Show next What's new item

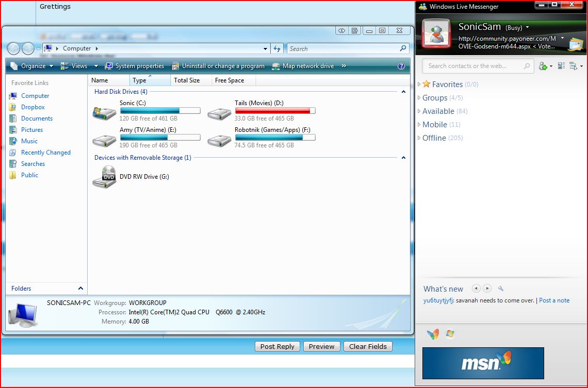point(487,289)
